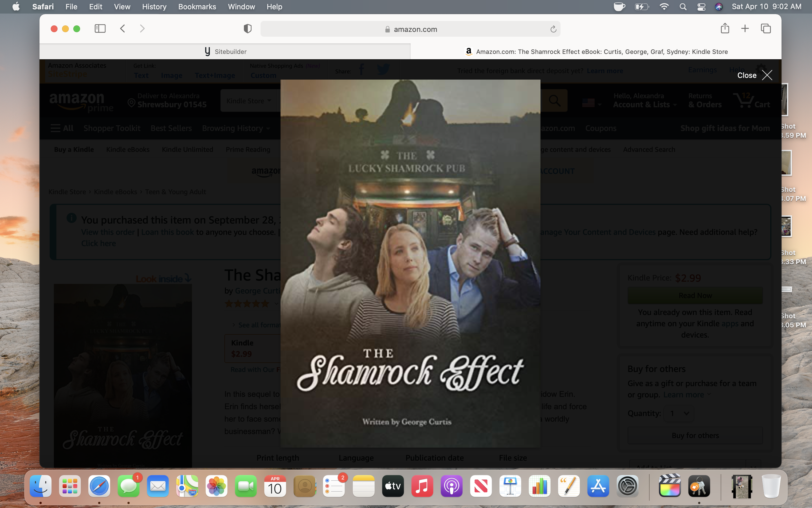Open Spotlight search in menu bar
The image size is (812, 508).
(683, 7)
